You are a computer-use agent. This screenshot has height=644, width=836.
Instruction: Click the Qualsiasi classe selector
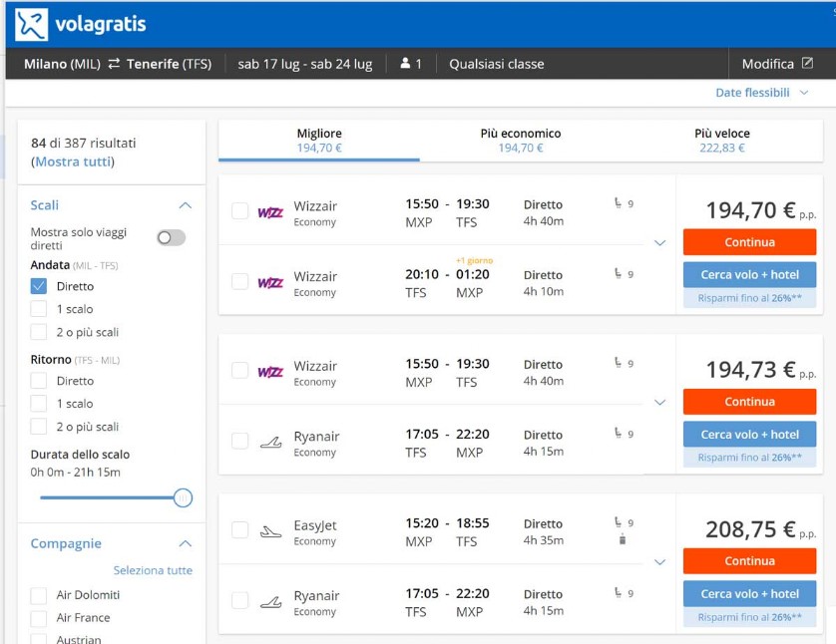497,64
